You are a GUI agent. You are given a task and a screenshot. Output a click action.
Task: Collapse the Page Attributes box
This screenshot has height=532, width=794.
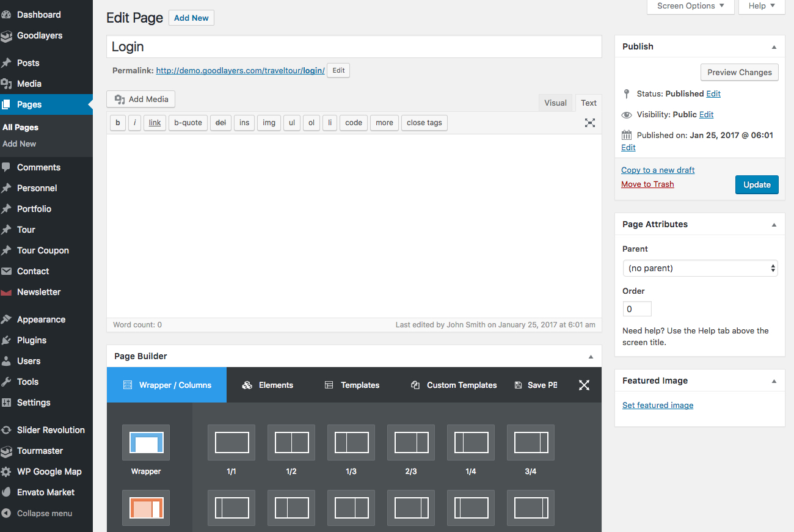click(774, 225)
